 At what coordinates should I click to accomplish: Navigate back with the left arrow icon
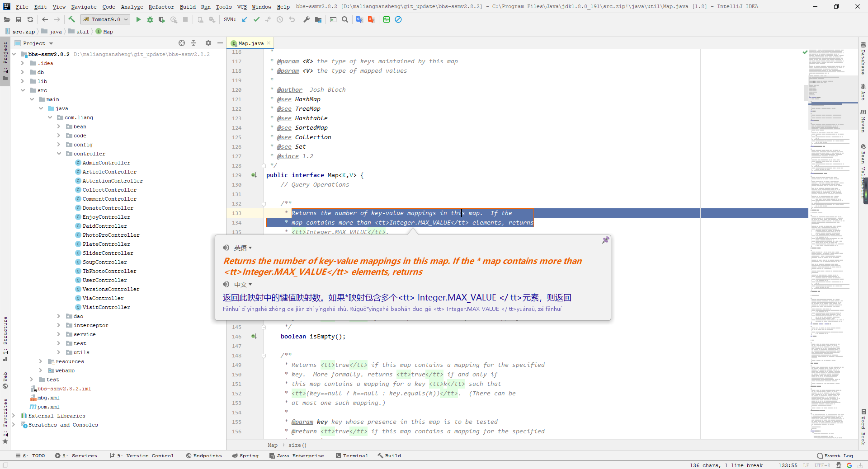45,19
